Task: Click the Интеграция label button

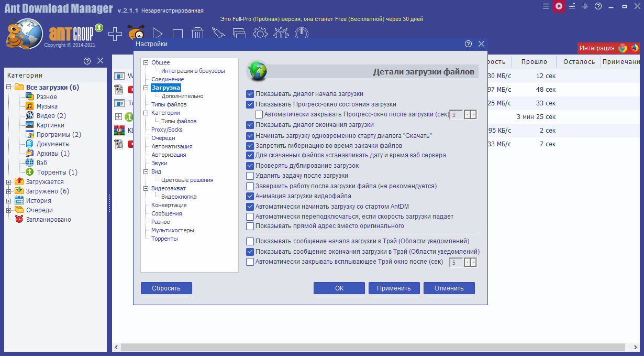Action: (x=597, y=48)
